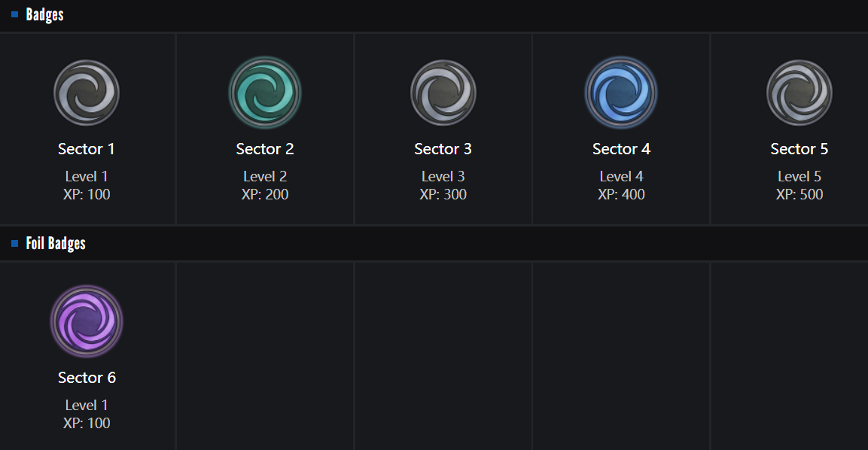The image size is (868, 450).
Task: Click the blue square beside Badges header
Action: (14, 14)
